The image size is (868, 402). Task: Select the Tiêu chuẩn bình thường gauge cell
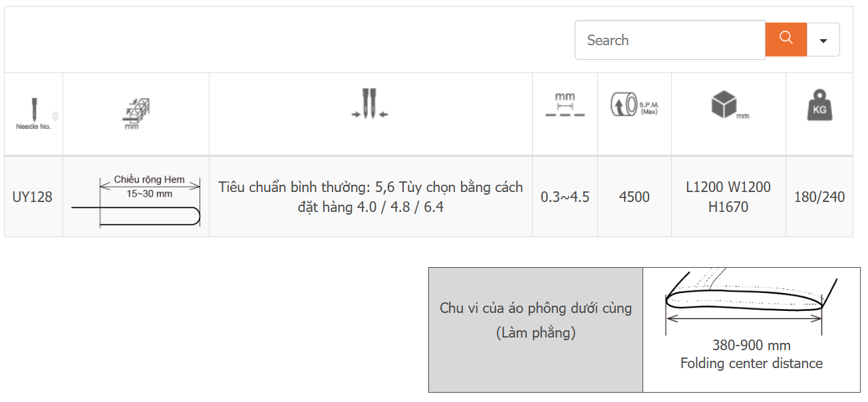click(370, 197)
